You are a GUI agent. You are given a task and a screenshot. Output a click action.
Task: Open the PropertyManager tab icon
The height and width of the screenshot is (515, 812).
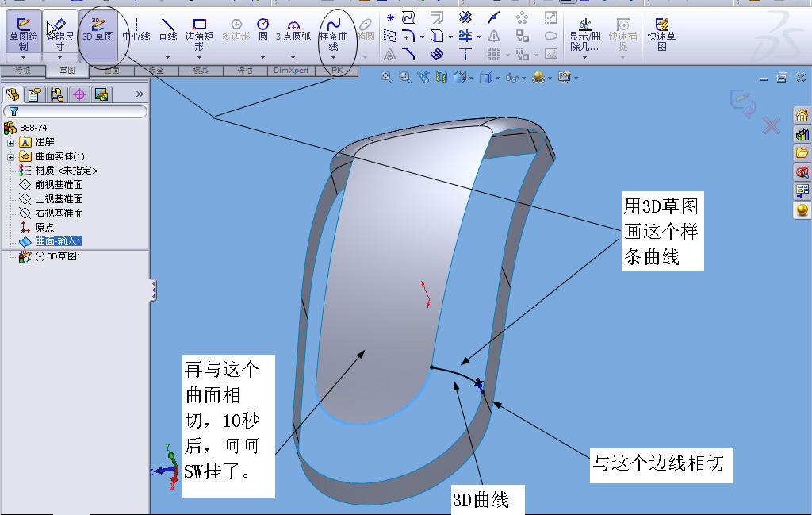tap(35, 94)
